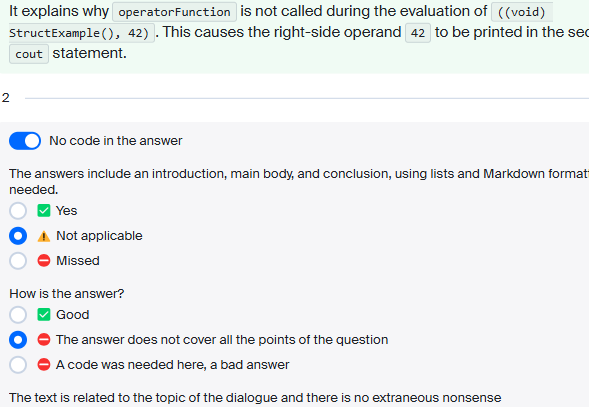Select the Good radio button
The height and width of the screenshot is (407, 589).
18,315
